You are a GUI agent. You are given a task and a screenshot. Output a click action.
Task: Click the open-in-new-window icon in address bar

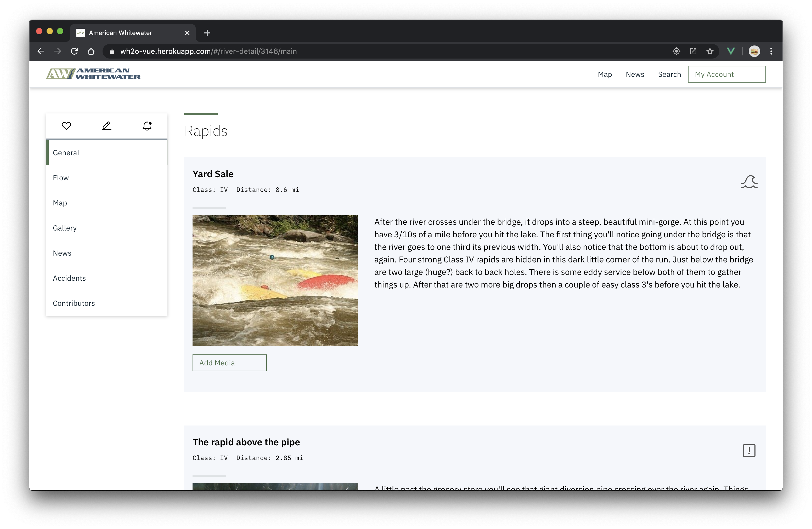(693, 51)
